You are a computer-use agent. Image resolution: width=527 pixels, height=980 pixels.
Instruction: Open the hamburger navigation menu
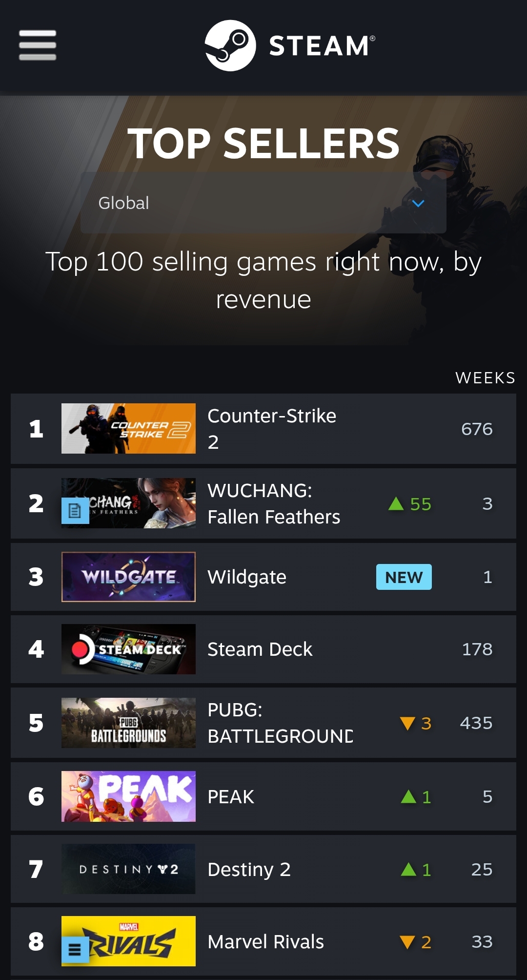point(38,45)
